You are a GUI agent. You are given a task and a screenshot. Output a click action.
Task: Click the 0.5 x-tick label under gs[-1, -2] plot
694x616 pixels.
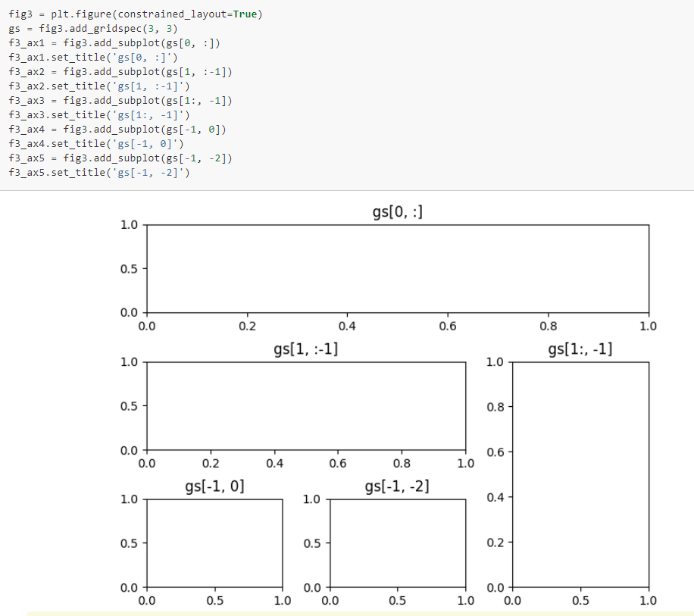[398, 601]
